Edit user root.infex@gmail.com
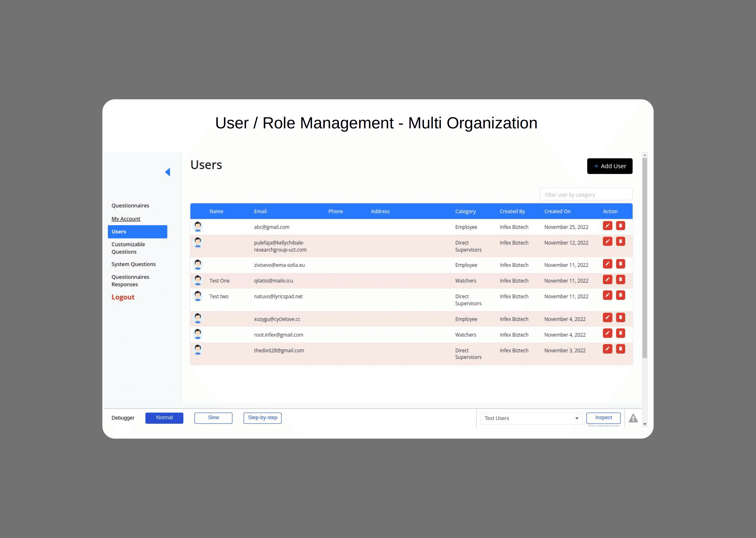The width and height of the screenshot is (756, 538). click(607, 333)
